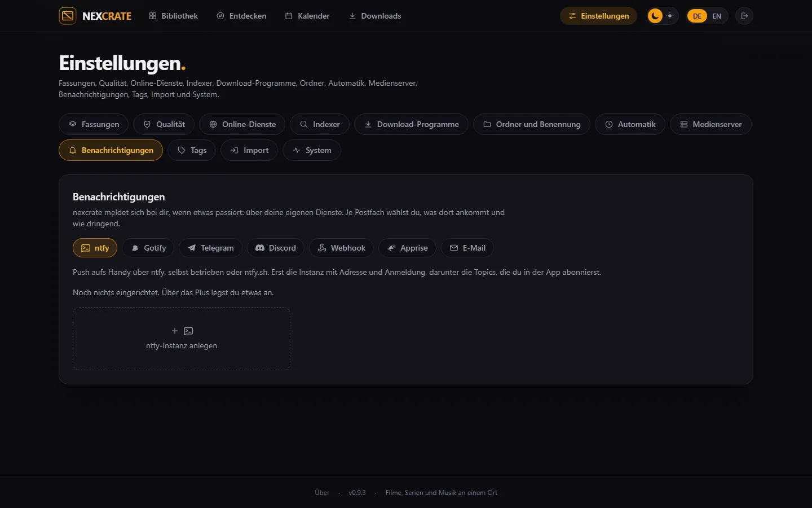Select the ntfy notification service
The width and height of the screenshot is (812, 508).
[95, 248]
